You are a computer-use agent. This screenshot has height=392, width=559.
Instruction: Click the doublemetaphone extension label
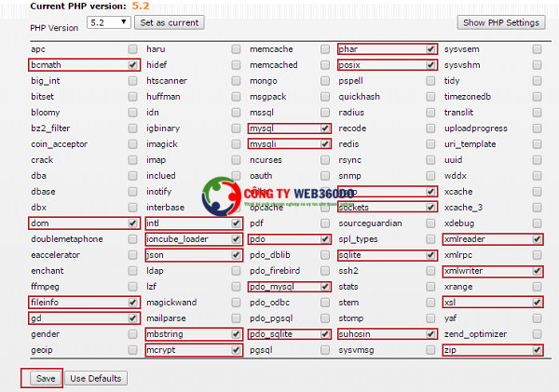(x=67, y=239)
